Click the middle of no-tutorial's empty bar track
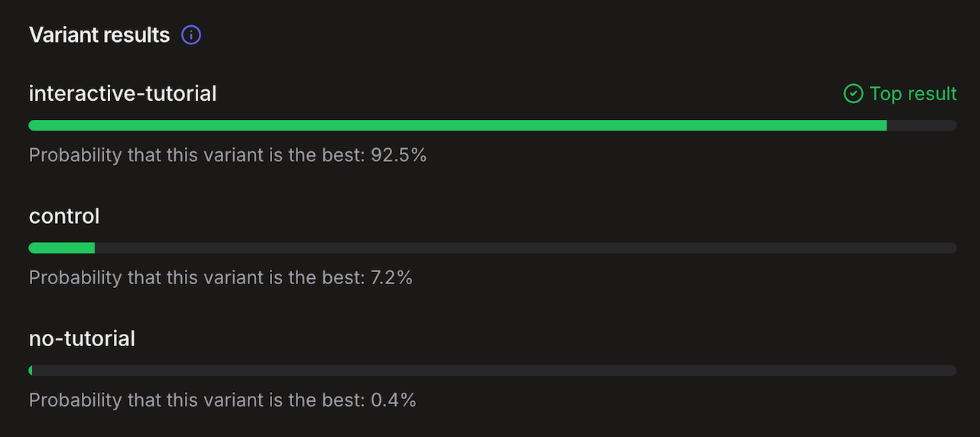 tap(493, 371)
